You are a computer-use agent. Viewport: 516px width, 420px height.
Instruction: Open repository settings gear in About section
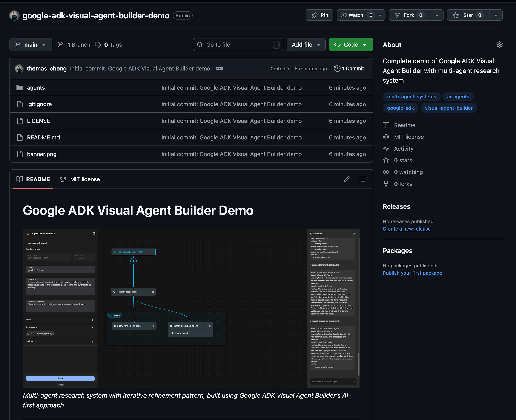click(499, 44)
